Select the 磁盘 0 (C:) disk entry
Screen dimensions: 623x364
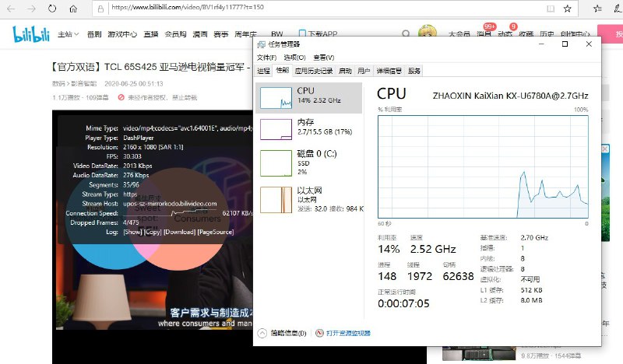pyautogui.click(x=308, y=163)
